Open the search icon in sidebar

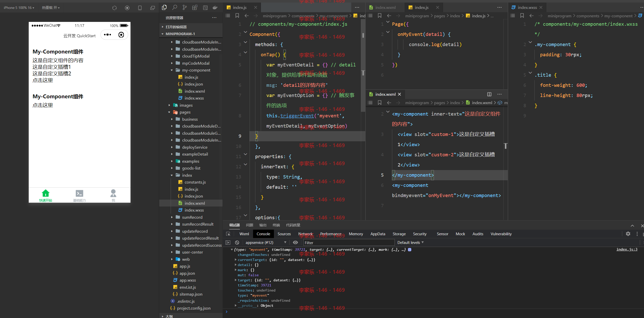click(174, 8)
